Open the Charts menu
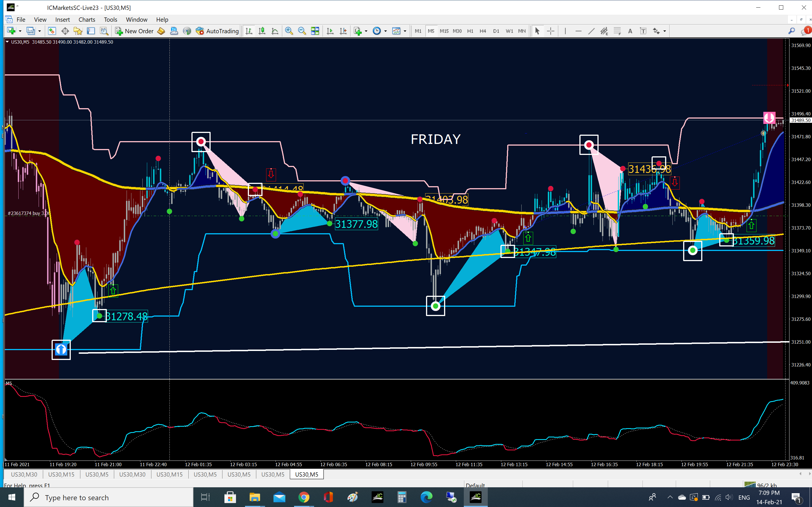Screen dimensions: 812x507 (87, 19)
